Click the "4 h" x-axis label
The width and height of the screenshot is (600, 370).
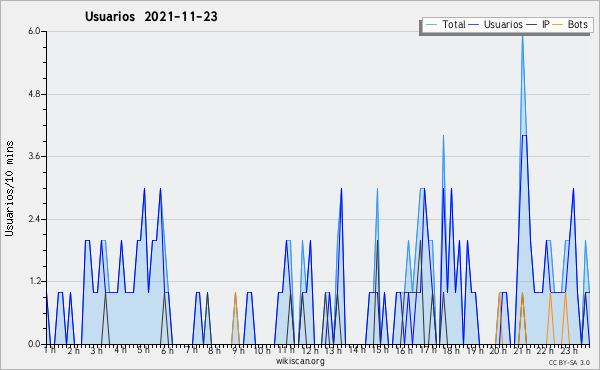[x=120, y=350]
